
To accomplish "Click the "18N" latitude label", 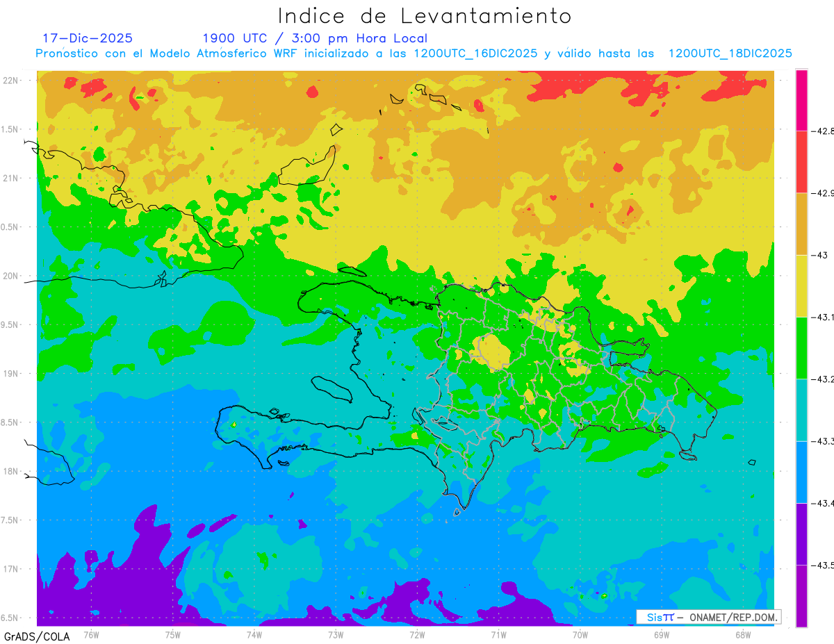I will tap(10, 471).
